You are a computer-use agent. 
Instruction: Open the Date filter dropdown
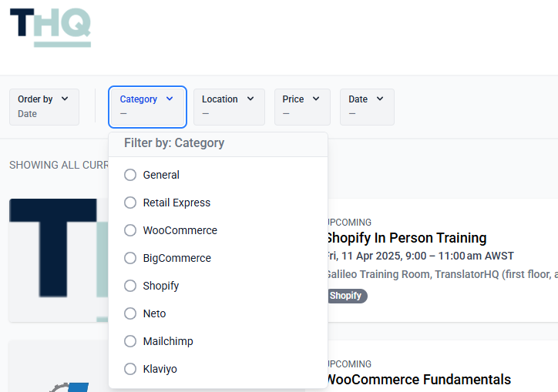(367, 107)
